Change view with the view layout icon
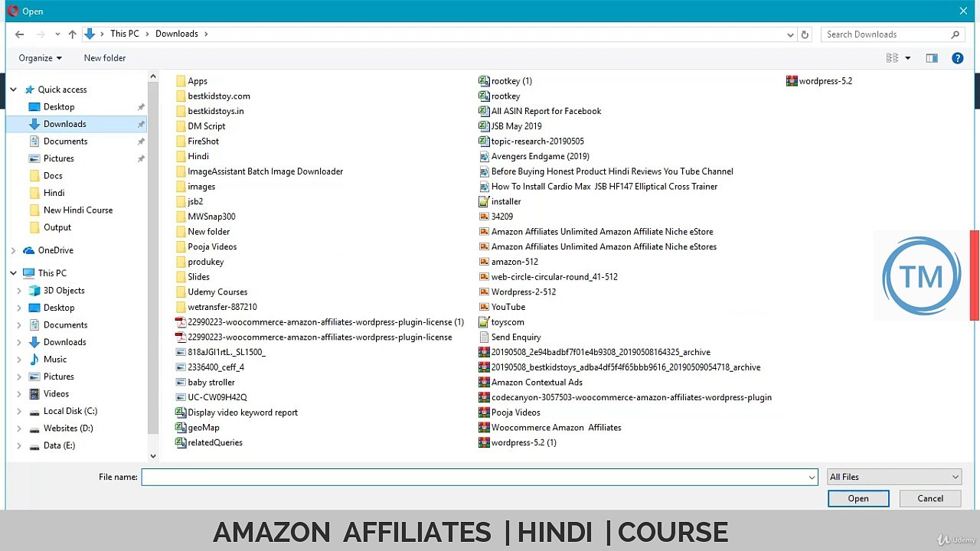Viewport: 980px width, 551px height. coord(892,58)
